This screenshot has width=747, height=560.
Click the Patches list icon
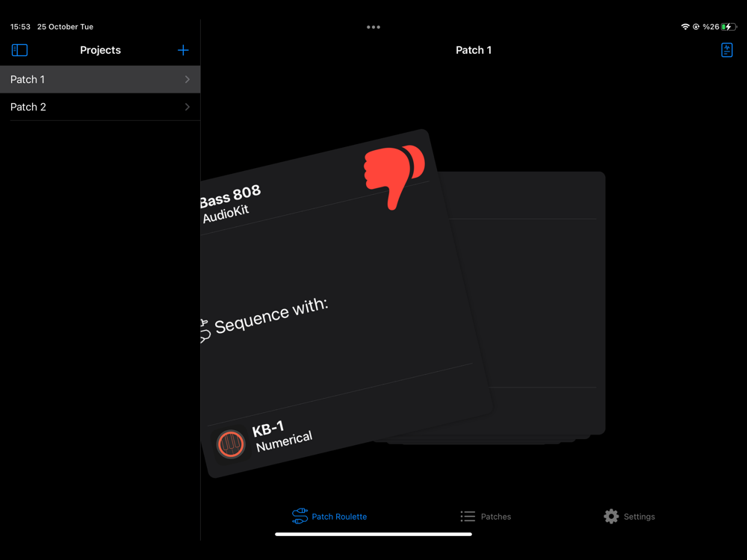[468, 516]
